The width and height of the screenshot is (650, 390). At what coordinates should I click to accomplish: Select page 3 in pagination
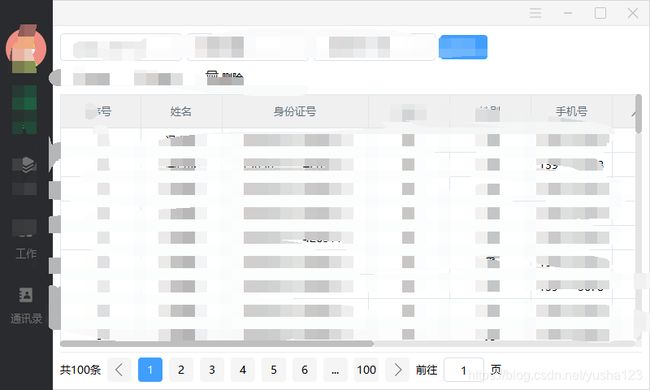pyautogui.click(x=212, y=370)
